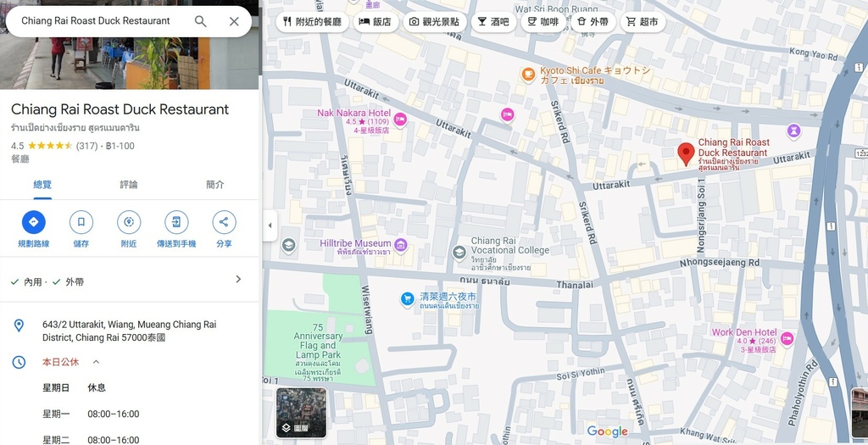
Task: Click the address location pin icon
Action: click(19, 325)
